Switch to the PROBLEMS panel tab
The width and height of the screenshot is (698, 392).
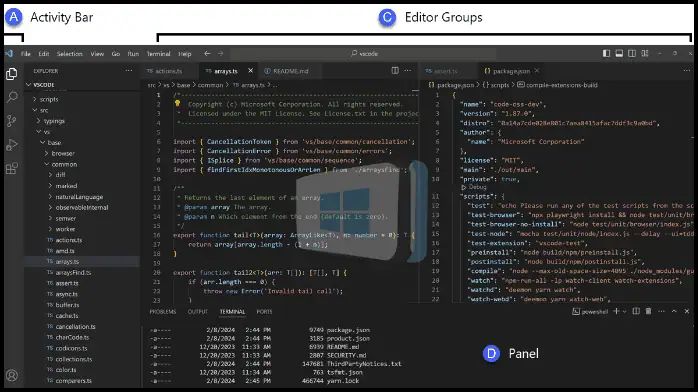click(x=163, y=312)
